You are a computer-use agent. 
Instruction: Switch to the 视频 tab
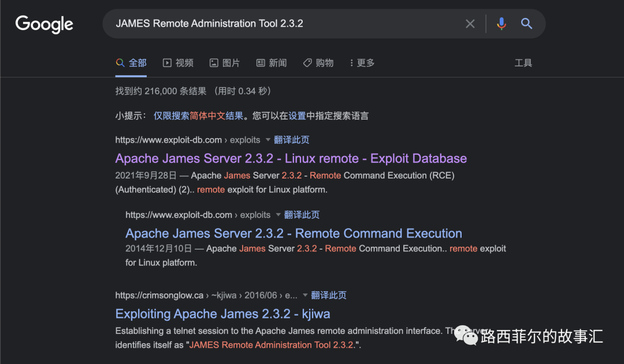click(x=179, y=63)
